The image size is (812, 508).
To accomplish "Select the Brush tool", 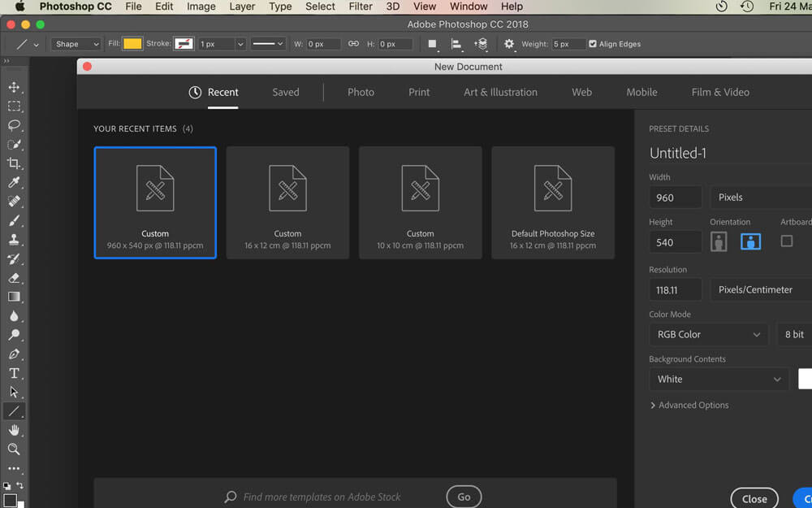I will [x=14, y=221].
